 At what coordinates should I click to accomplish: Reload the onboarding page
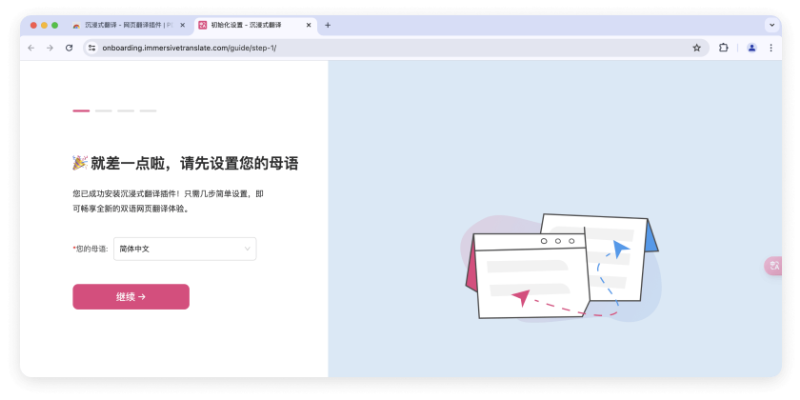[69, 48]
